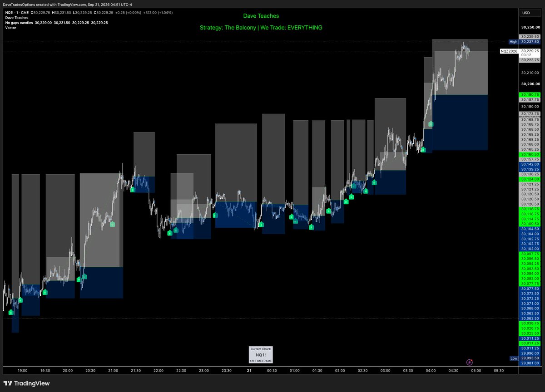Click the green 30,124.00 price label
This screenshot has width=545, height=392.
click(x=530, y=179)
